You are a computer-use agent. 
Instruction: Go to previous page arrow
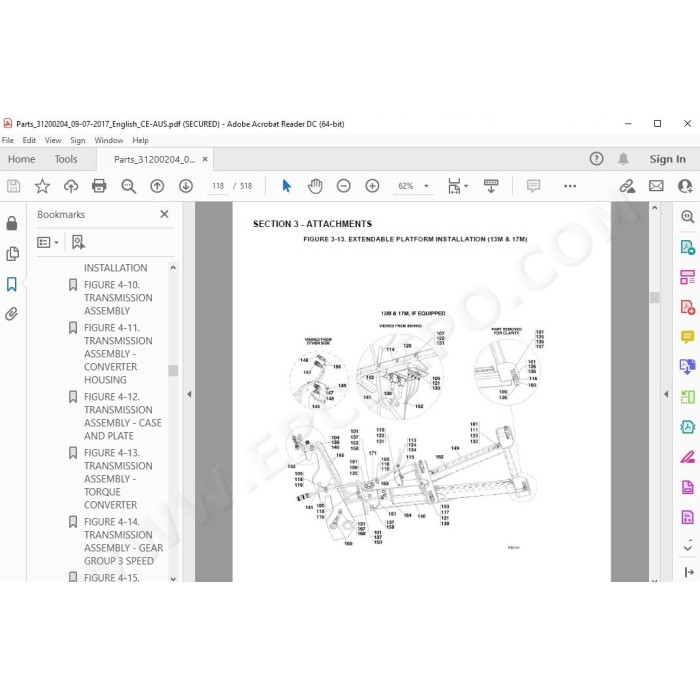click(x=157, y=186)
